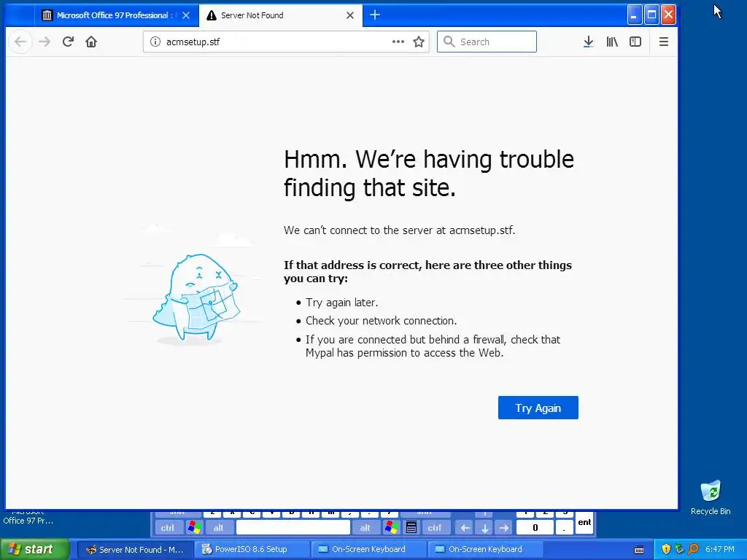Click the system clock showing 6:47 PM
The image size is (747, 560).
coord(720,550)
